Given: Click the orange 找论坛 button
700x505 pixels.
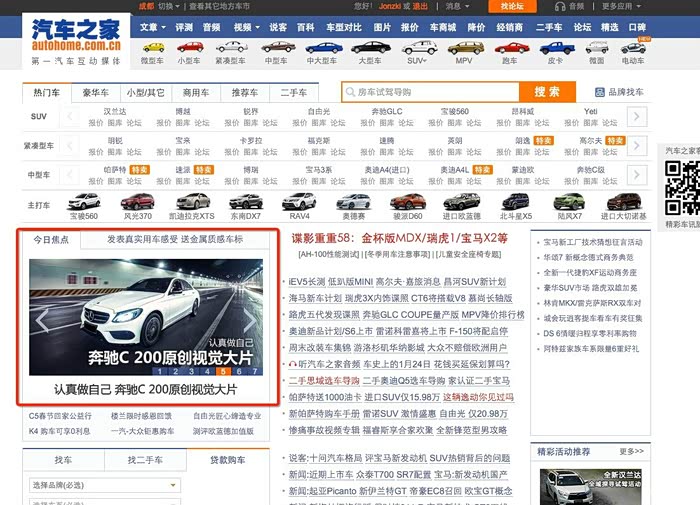Looking at the screenshot, I should [x=512, y=6].
